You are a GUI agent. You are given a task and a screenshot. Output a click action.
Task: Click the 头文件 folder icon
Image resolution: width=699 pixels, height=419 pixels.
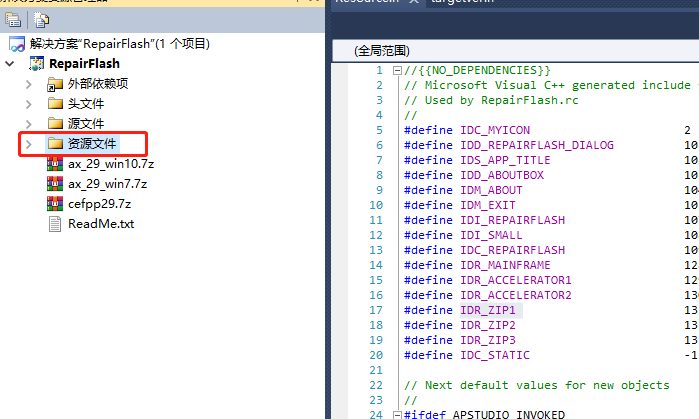(55, 103)
